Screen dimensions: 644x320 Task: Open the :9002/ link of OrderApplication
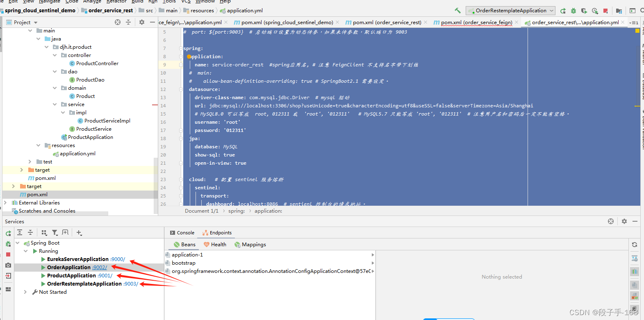(100, 268)
